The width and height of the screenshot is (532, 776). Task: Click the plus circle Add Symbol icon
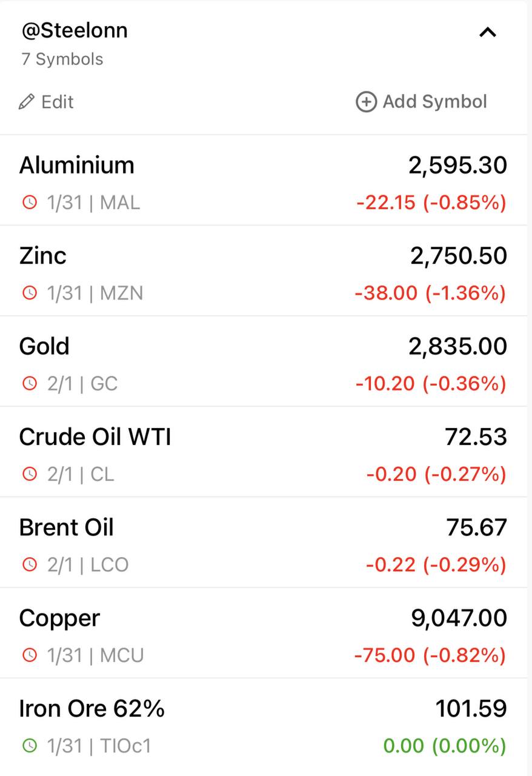pyautogui.click(x=366, y=102)
